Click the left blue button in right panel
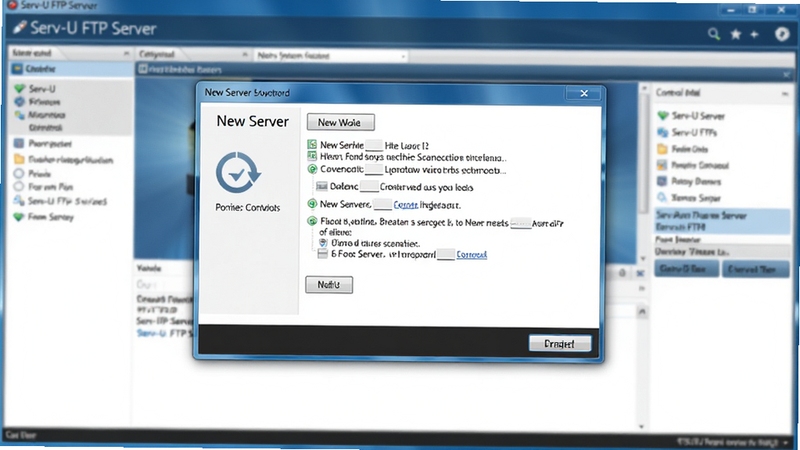 click(686, 269)
